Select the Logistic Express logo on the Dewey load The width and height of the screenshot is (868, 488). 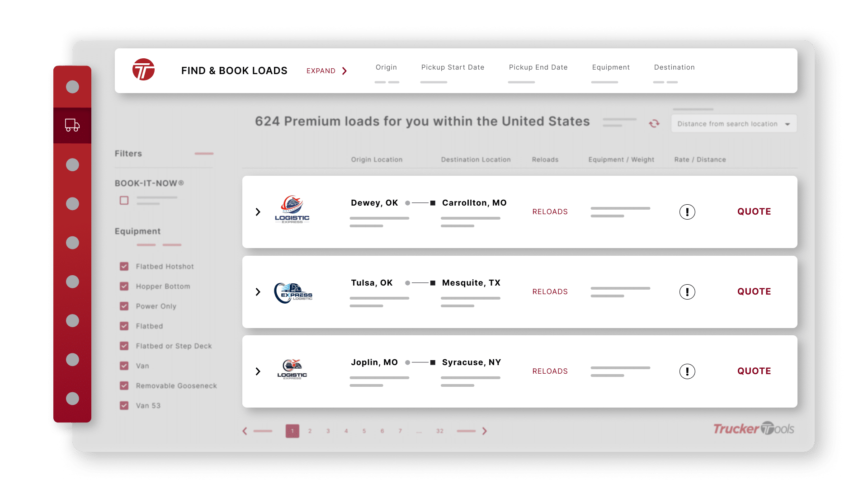(292, 210)
